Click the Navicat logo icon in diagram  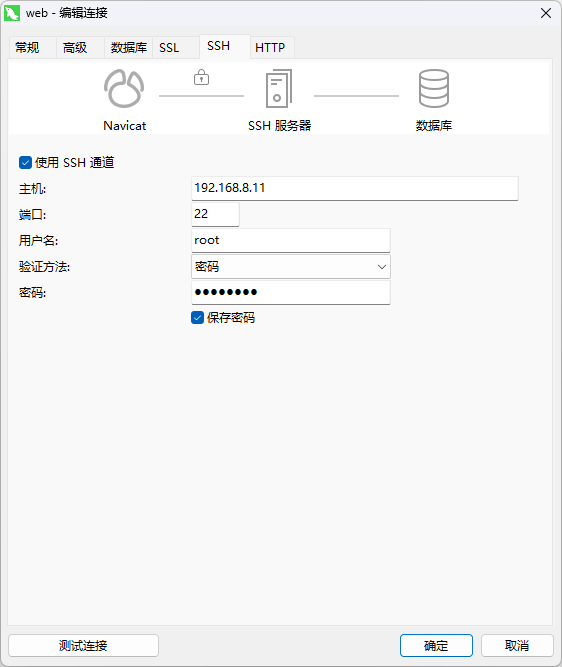pos(124,88)
